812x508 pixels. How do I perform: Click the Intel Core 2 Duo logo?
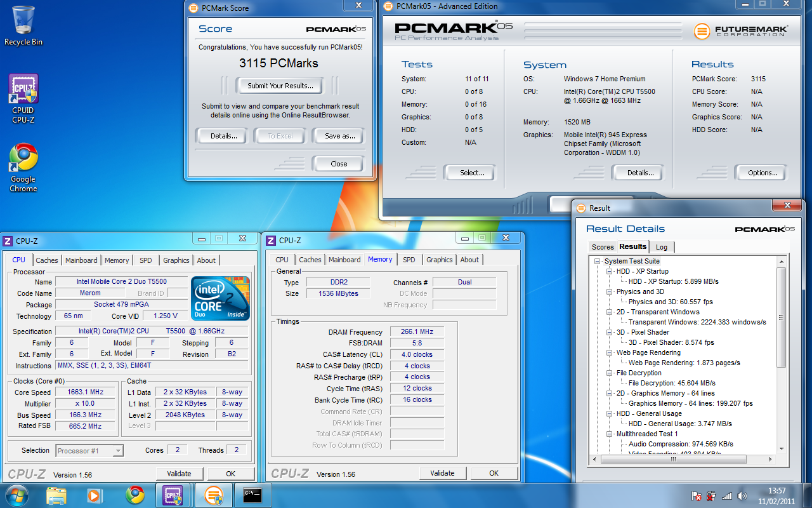tap(221, 298)
